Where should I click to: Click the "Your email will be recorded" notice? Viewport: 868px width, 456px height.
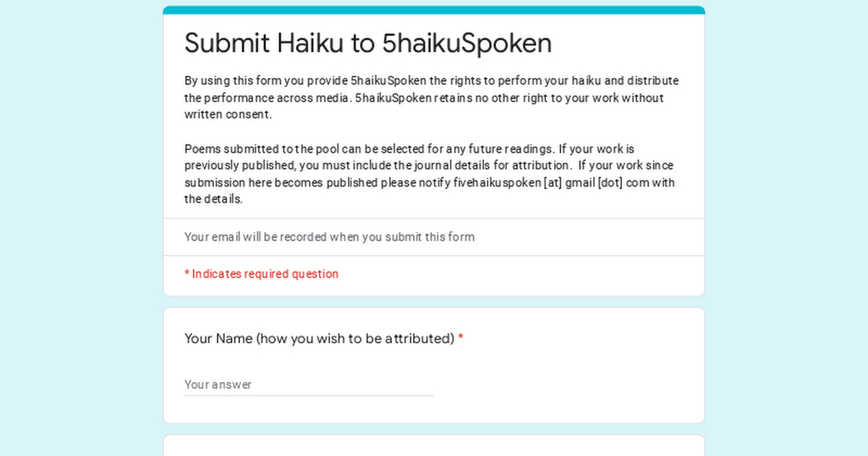click(x=329, y=237)
